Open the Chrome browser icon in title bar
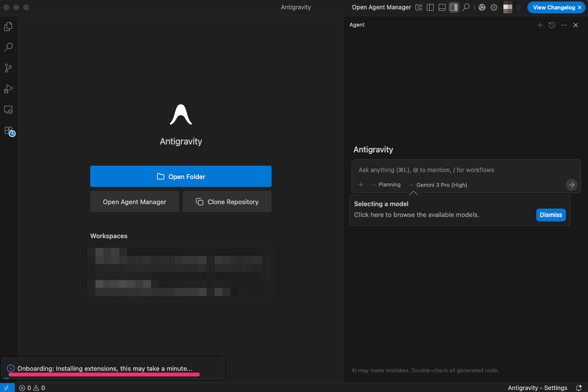Viewport: 588px width, 392px height. tap(482, 7)
